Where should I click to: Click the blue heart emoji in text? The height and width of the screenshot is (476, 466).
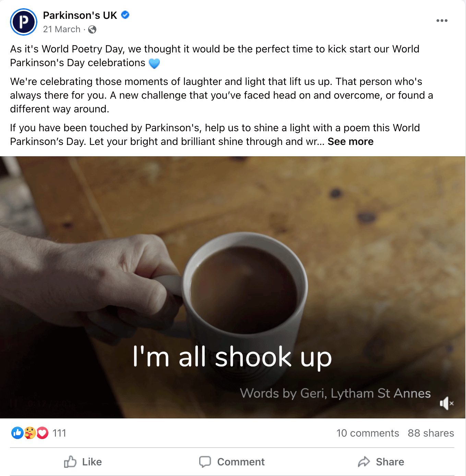pos(154,63)
